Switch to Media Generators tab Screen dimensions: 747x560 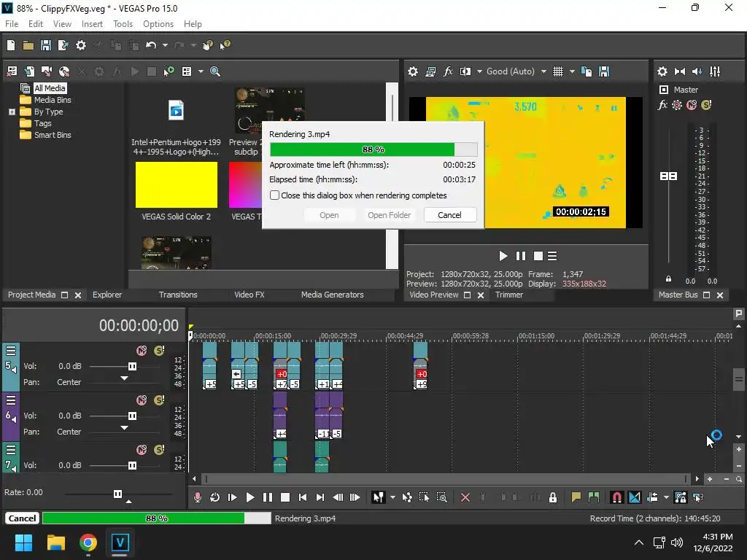pyautogui.click(x=332, y=295)
